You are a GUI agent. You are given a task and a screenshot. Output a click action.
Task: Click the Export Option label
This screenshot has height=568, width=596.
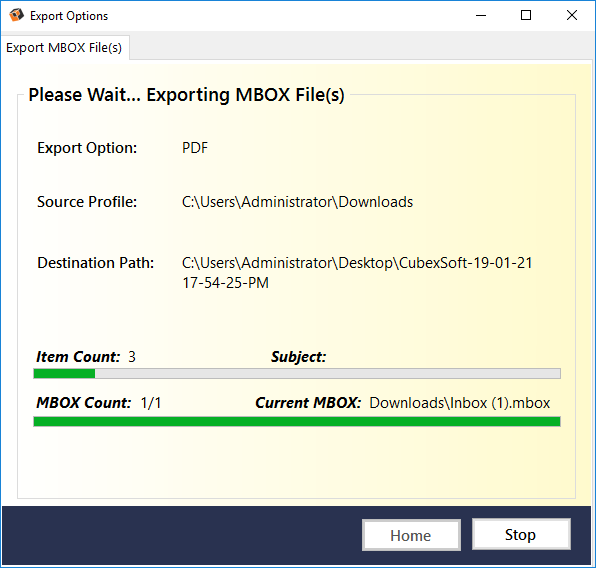tap(87, 148)
